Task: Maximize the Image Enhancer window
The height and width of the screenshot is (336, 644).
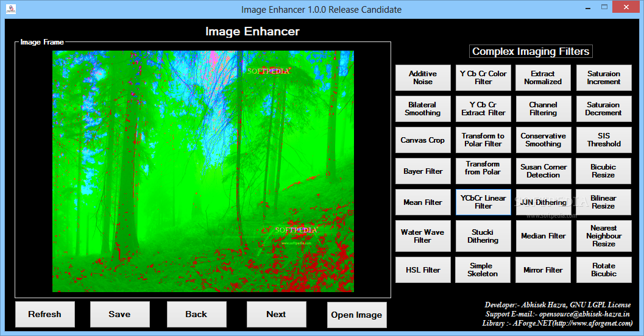Action: pyautogui.click(x=604, y=7)
